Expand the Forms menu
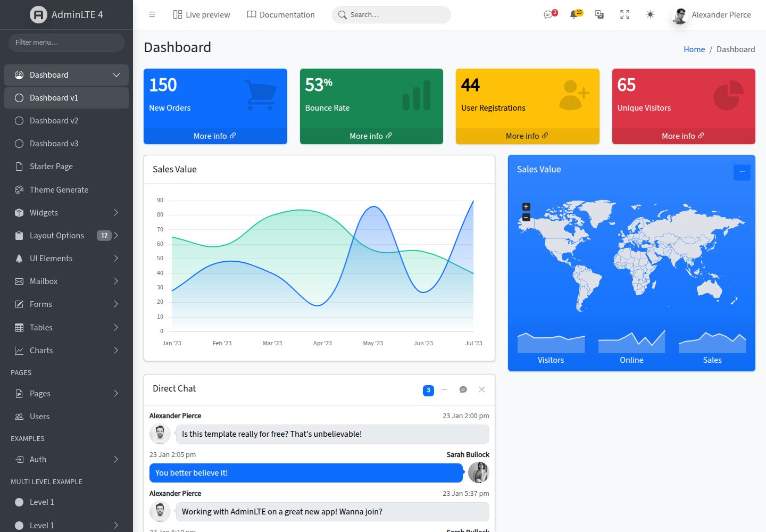 [x=66, y=304]
